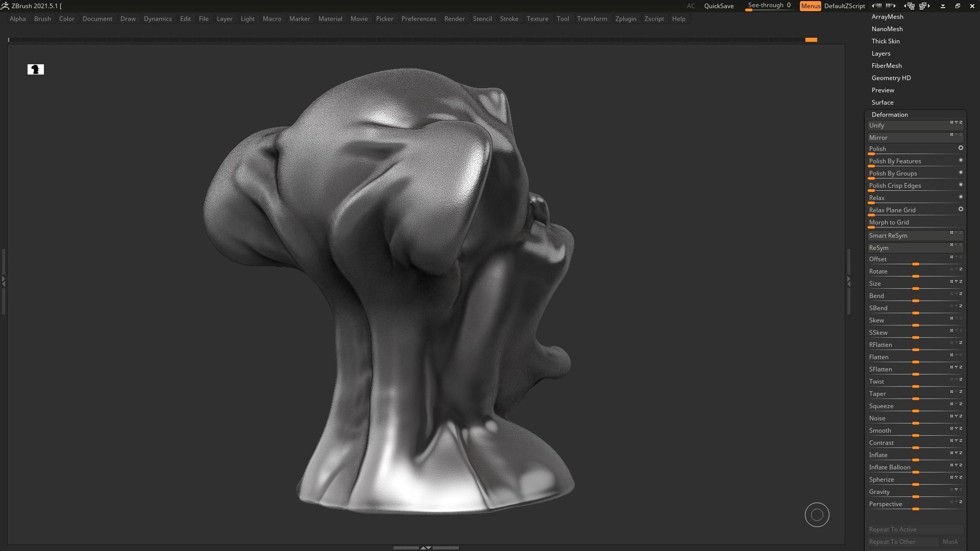Open the Dynamics menu
The height and width of the screenshot is (551, 980).
click(x=158, y=19)
